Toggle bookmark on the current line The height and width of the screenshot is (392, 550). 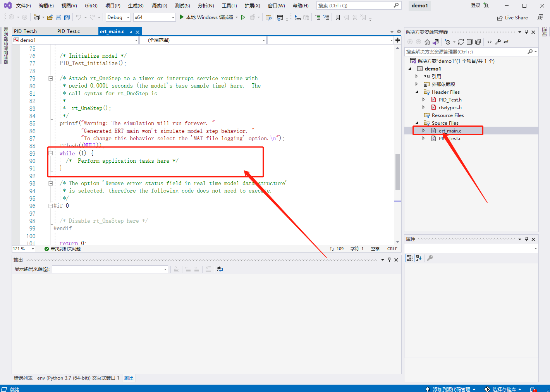tap(338, 17)
